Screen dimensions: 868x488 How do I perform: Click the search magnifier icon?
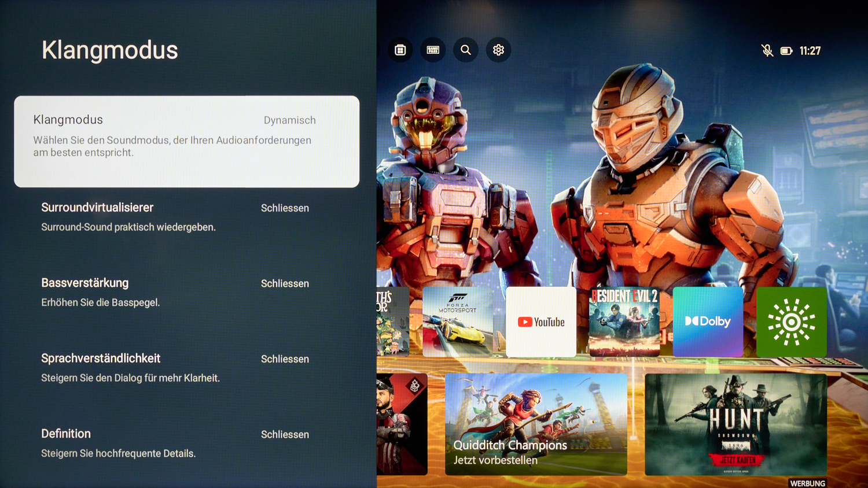pos(466,50)
